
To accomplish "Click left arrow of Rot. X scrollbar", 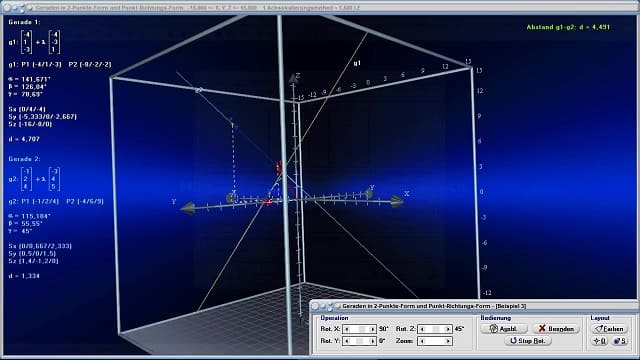I will click(347, 329).
